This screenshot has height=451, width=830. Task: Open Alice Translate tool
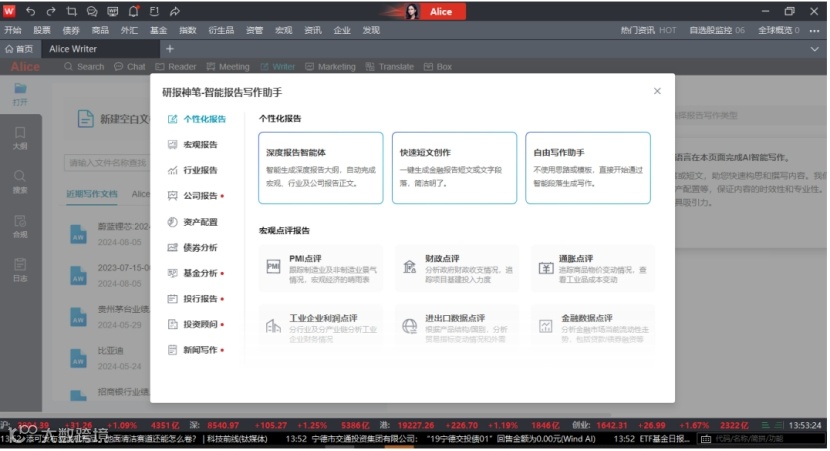[390, 67]
